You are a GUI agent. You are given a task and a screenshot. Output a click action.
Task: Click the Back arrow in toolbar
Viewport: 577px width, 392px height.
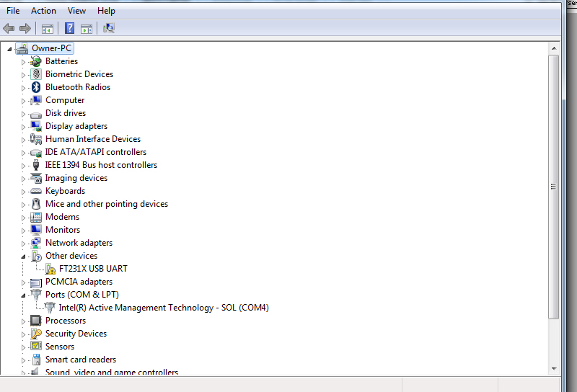tap(9, 29)
